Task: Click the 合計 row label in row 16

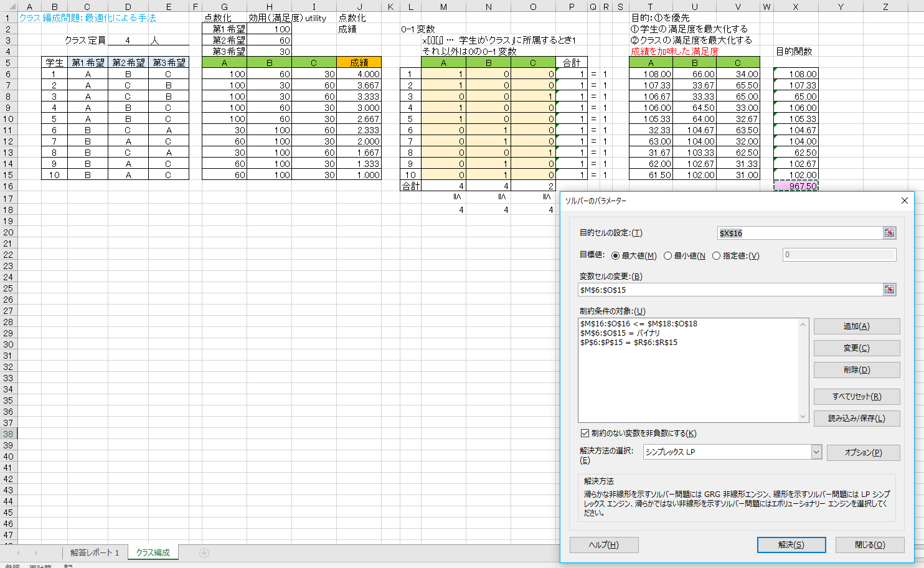Action: [410, 186]
